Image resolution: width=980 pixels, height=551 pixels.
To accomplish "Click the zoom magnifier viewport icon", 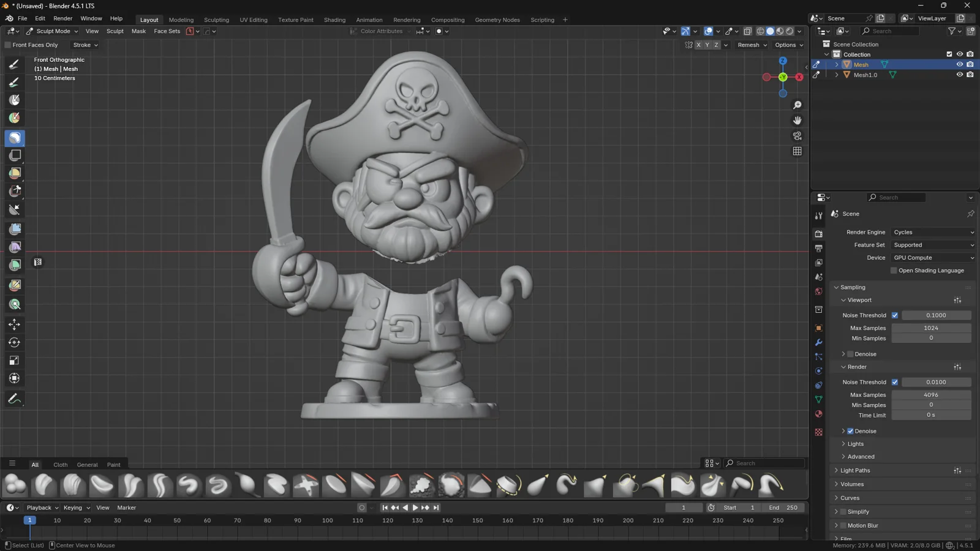I will (x=797, y=105).
